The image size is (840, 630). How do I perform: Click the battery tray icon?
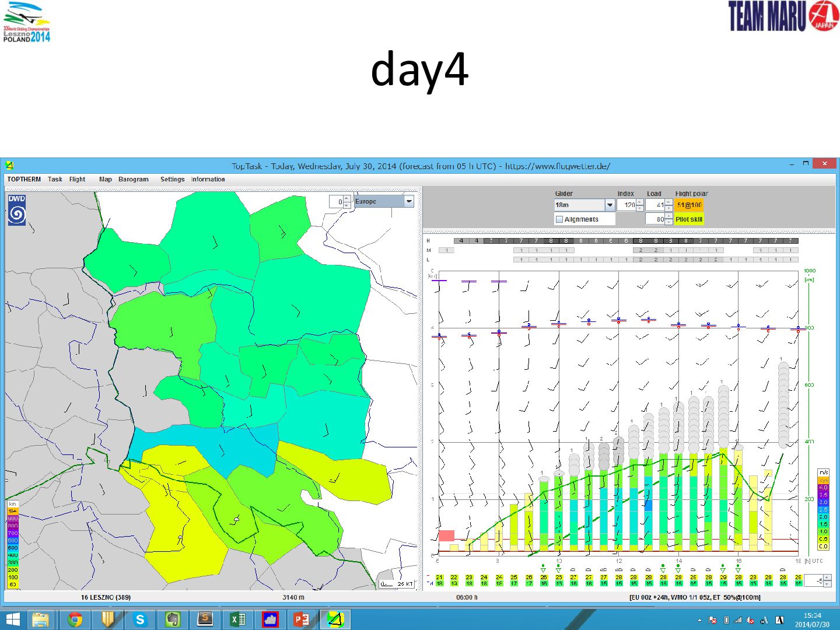pyautogui.click(x=726, y=620)
